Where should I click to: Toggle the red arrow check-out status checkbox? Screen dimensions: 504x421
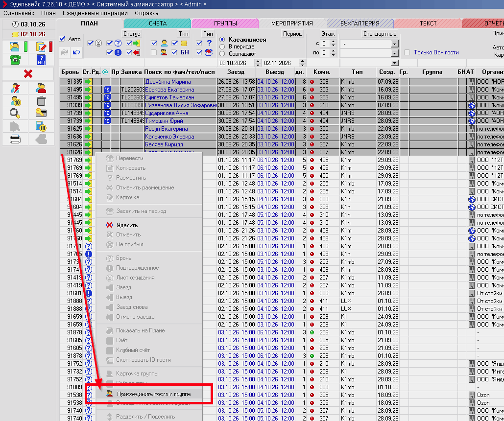point(129,52)
